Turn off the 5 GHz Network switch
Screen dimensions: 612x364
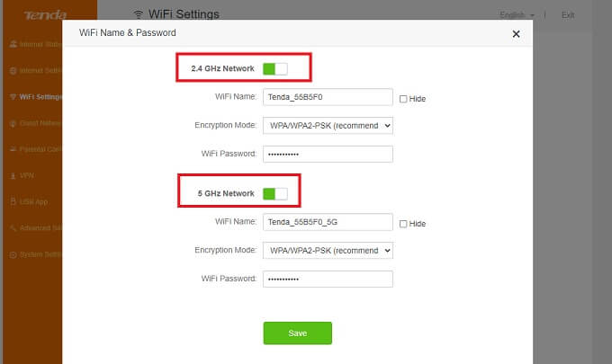(274, 193)
